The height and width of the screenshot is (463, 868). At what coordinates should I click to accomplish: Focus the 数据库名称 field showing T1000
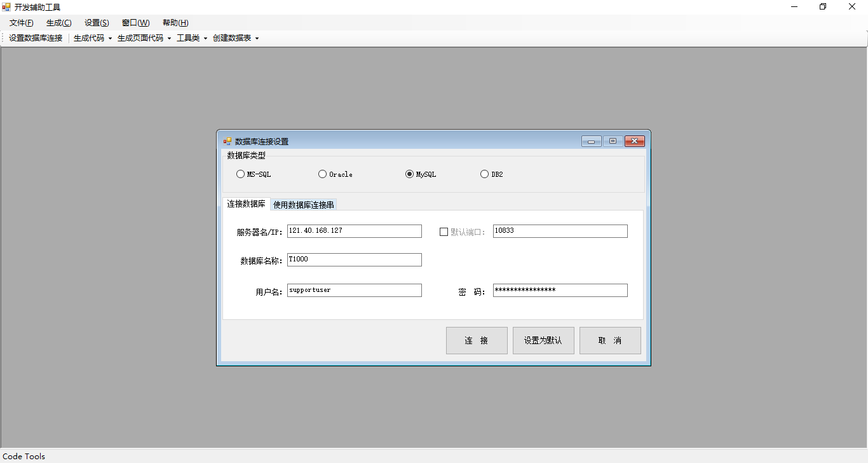355,259
